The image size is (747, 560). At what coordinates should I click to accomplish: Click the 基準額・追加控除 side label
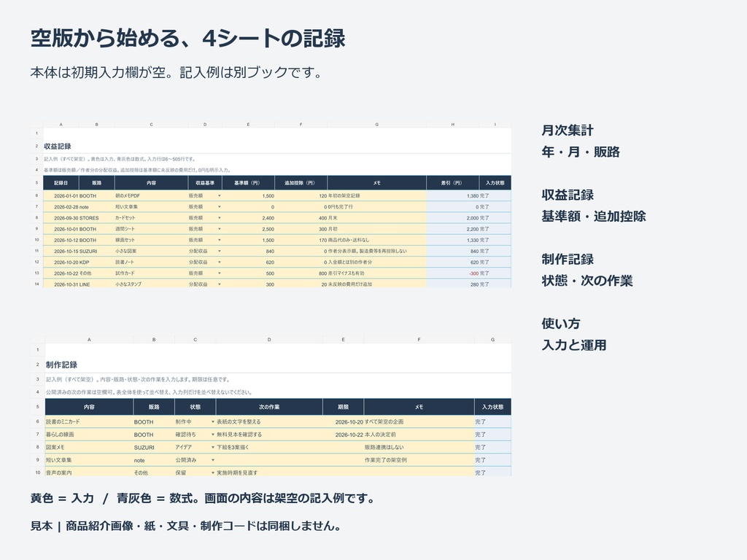(594, 216)
